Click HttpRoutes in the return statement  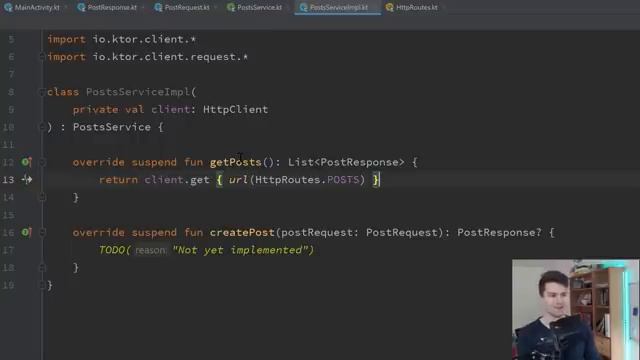[288, 180]
